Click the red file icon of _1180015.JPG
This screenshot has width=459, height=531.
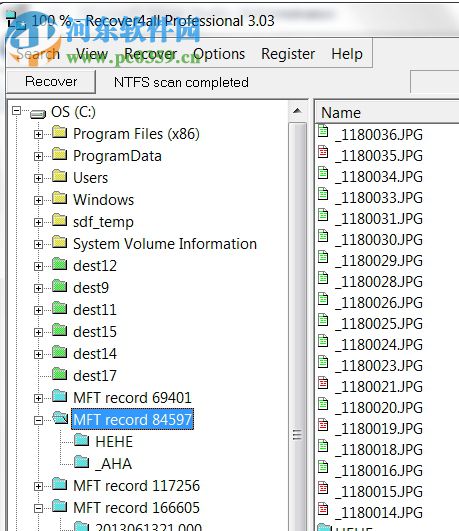323,488
